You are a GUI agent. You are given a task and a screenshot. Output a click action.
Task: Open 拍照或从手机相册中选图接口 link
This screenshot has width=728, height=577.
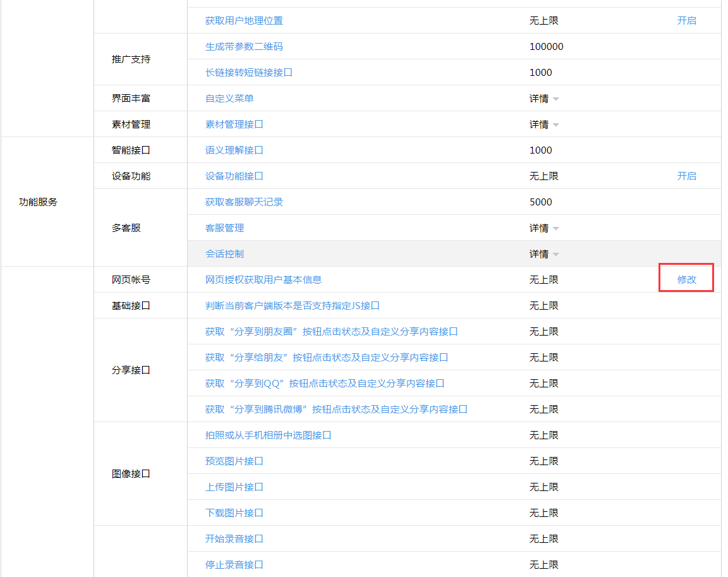(x=268, y=435)
